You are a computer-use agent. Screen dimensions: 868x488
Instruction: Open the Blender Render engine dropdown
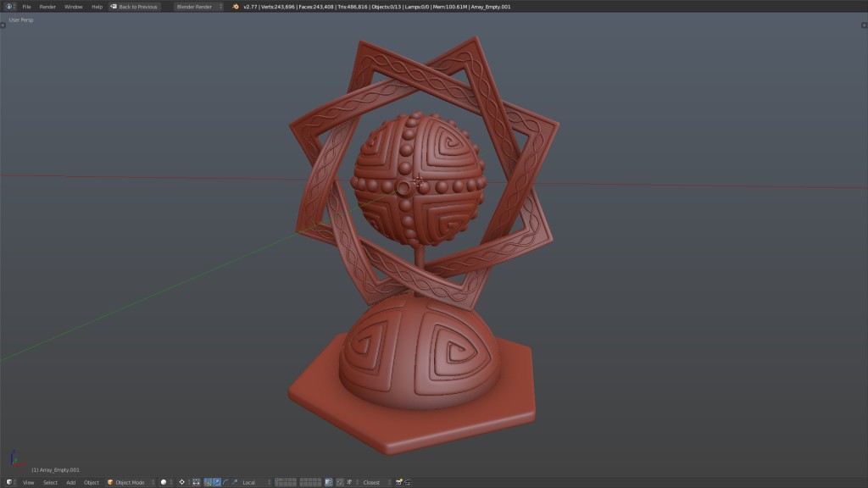[x=193, y=6]
